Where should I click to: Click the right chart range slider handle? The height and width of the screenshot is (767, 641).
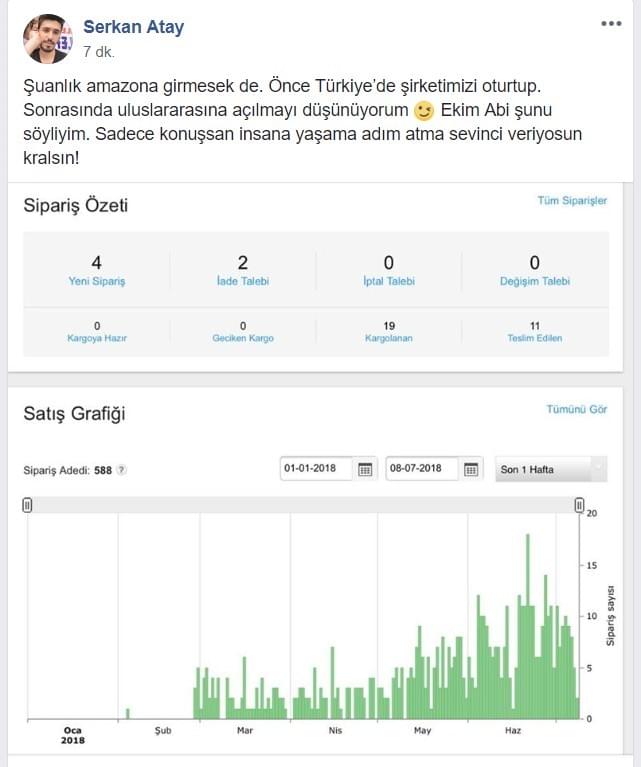pyautogui.click(x=579, y=505)
